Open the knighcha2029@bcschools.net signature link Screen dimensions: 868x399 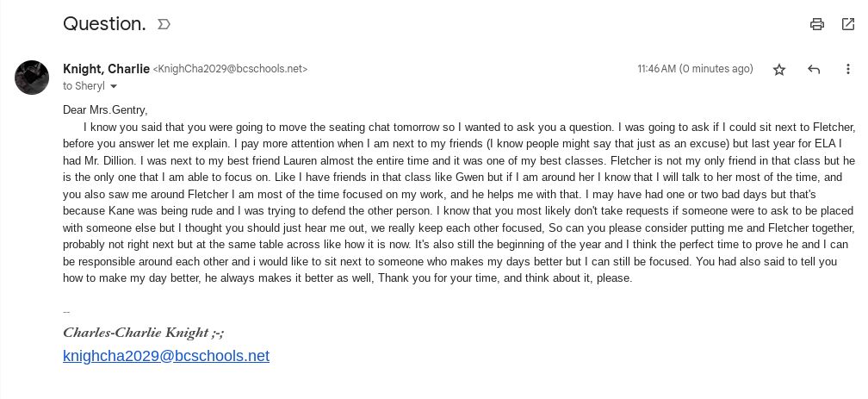(x=166, y=356)
